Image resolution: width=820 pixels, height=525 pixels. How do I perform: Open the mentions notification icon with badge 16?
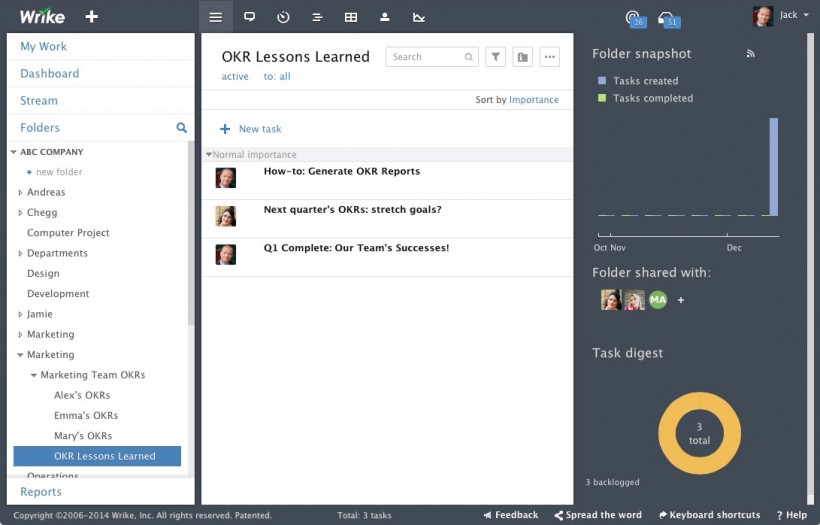pos(635,19)
